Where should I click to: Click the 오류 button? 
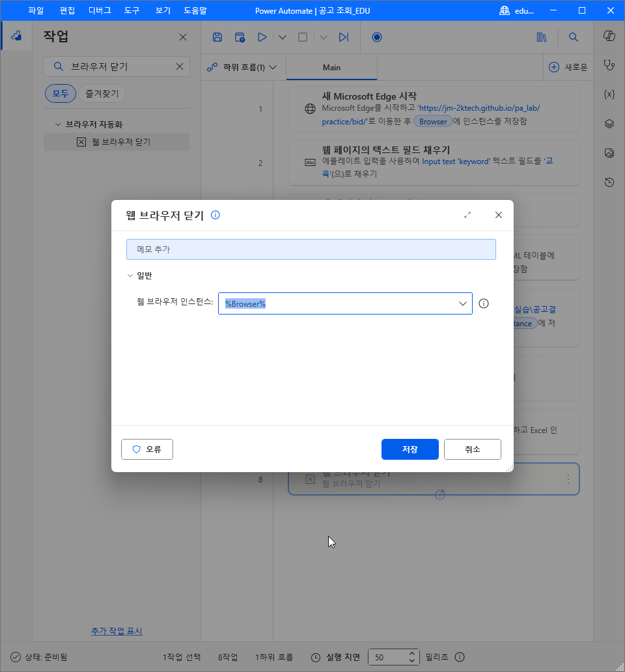(147, 449)
